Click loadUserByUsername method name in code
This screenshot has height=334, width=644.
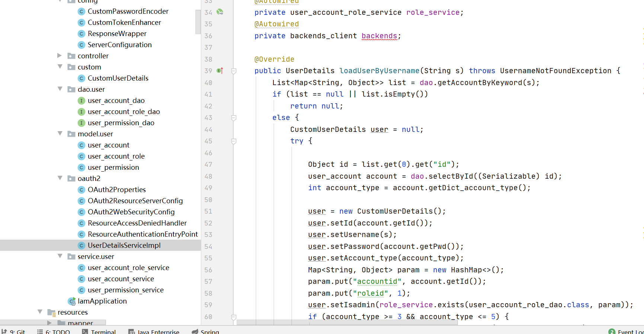pyautogui.click(x=379, y=71)
